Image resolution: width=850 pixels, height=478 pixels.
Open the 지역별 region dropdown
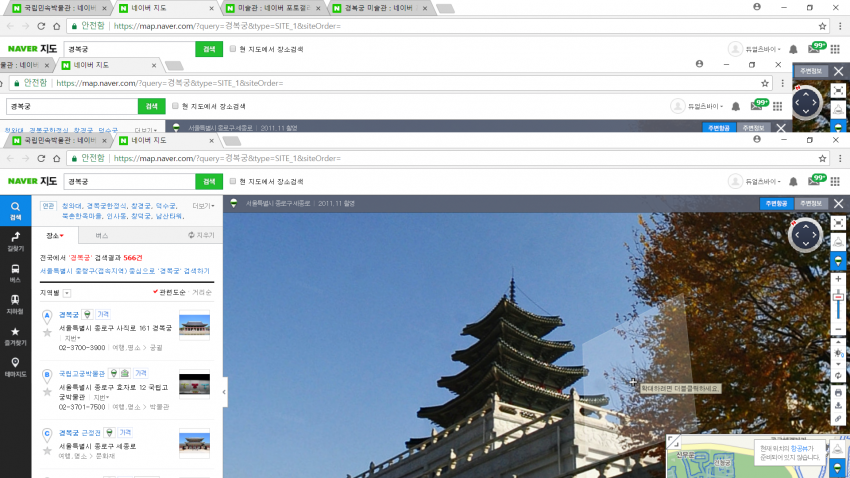(x=67, y=293)
